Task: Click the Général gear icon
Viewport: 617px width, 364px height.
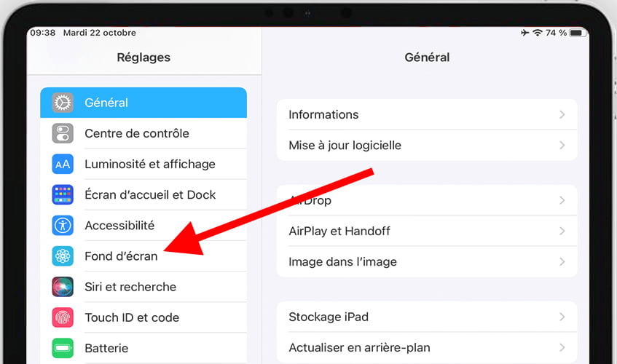Action: 63,103
